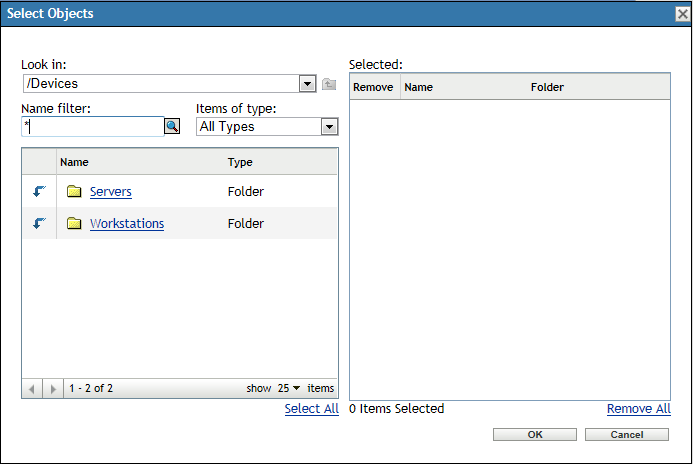Image resolution: width=693 pixels, height=464 pixels.
Task: Click the search magnifier icon beside Name filter
Action: (x=172, y=126)
